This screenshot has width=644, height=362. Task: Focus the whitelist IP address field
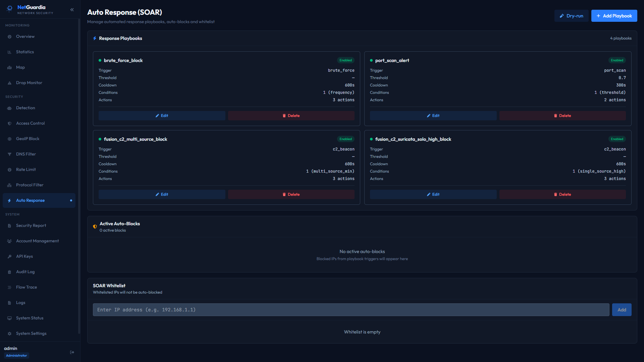click(351, 310)
